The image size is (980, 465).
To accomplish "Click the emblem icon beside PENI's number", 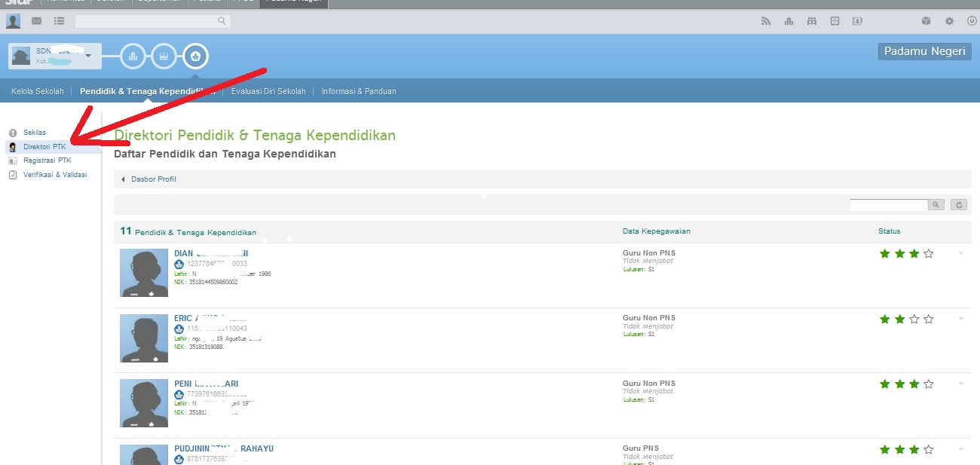I will point(179,394).
